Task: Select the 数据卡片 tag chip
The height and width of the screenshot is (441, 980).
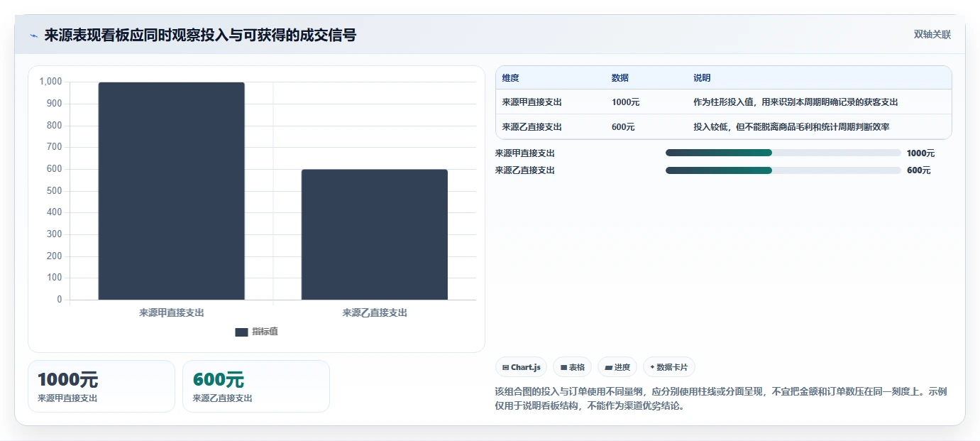Action: pos(669,367)
